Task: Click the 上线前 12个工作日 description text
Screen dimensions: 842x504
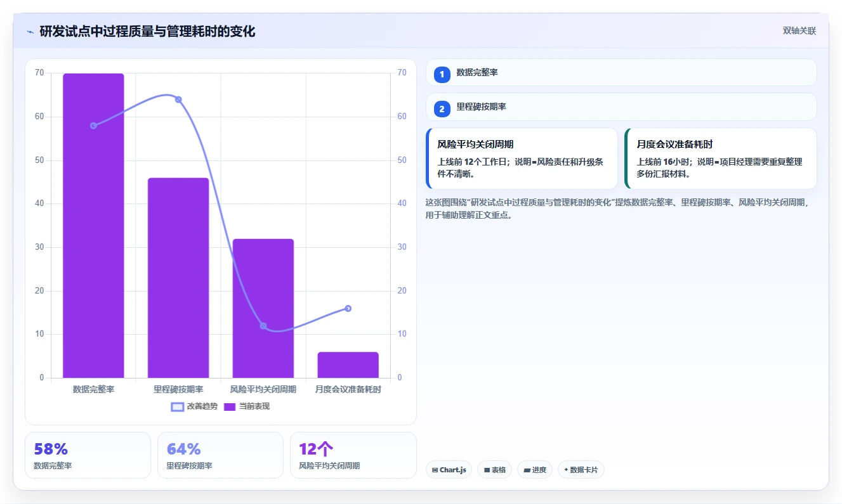Action: click(x=520, y=168)
